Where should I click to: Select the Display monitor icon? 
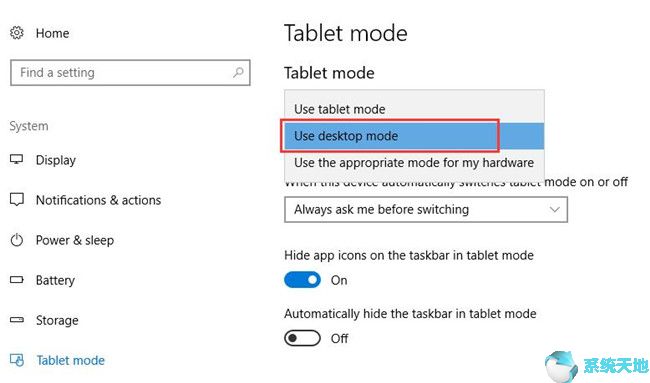point(17,159)
